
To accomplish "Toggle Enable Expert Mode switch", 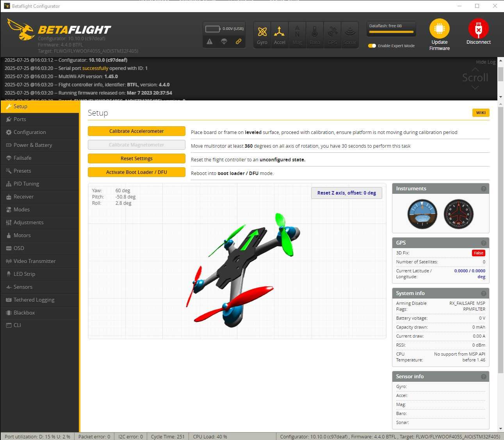I will click(x=372, y=46).
